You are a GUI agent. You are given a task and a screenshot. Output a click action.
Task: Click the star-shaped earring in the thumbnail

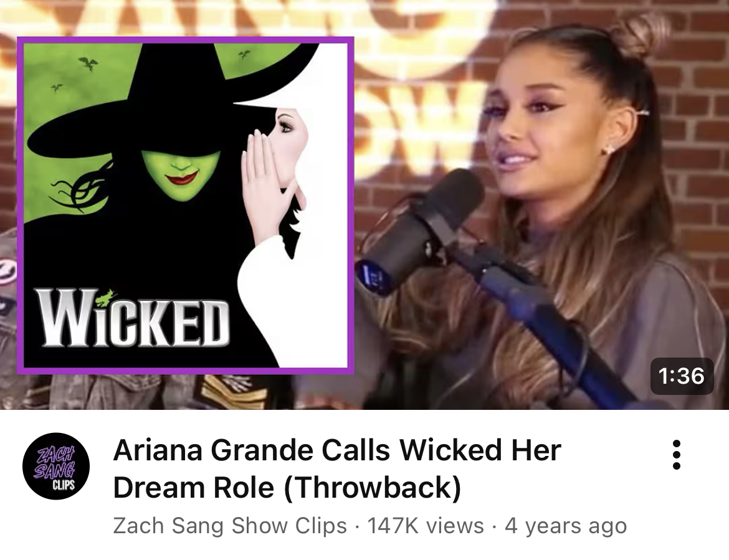pyautogui.click(x=607, y=149)
